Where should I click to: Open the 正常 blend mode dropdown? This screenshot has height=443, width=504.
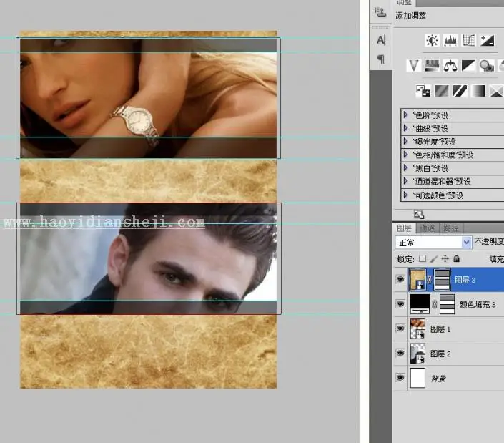point(433,242)
